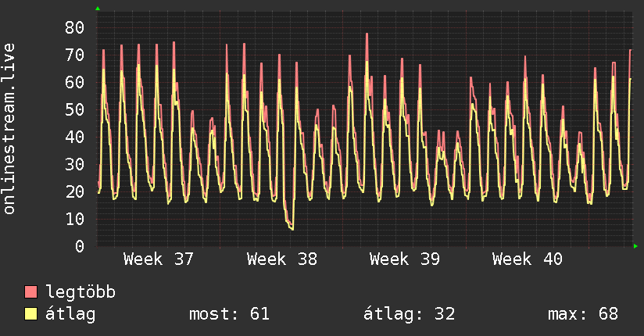Click the 'max: 68' statistic
This screenshot has height=336, width=644.
tap(583, 314)
